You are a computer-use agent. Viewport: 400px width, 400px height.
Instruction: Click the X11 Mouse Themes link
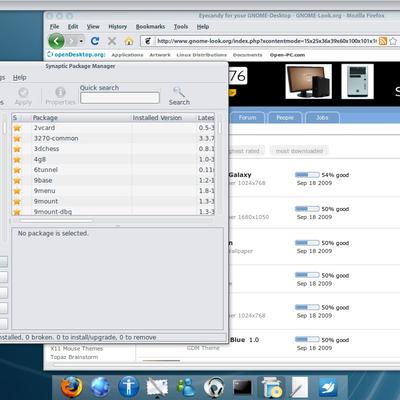click(76, 348)
